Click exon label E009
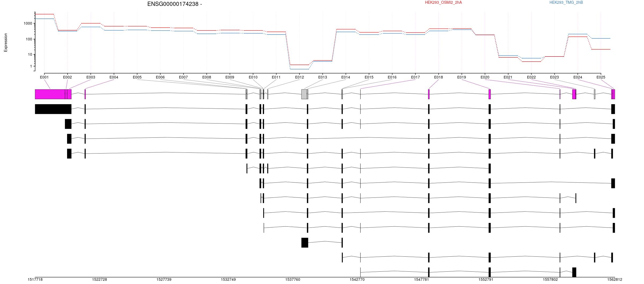This screenshot has width=644, height=284. coord(230,77)
